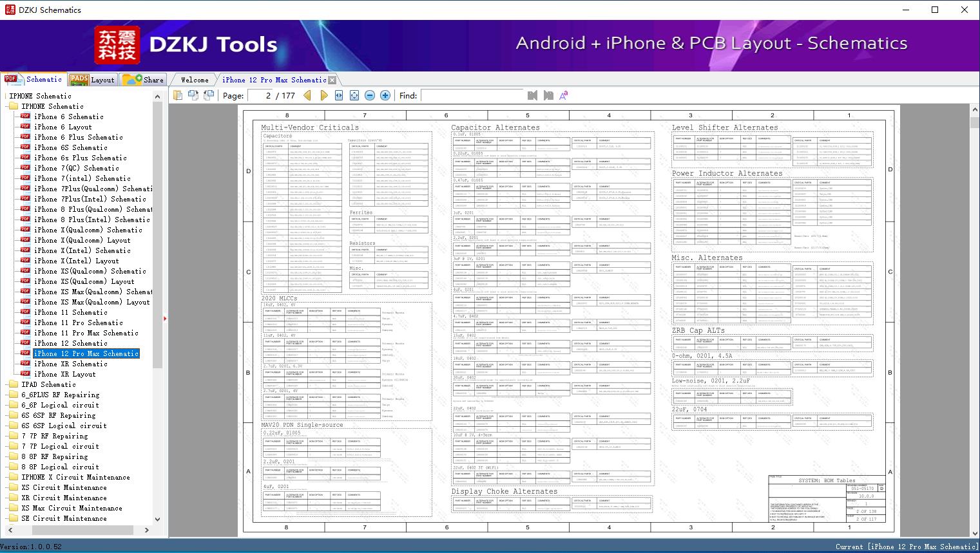The image size is (980, 553).
Task: Expand the 6_6P Logical circuit folder
Action: click(x=13, y=405)
